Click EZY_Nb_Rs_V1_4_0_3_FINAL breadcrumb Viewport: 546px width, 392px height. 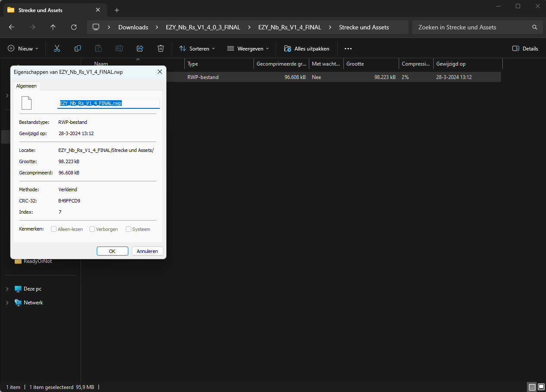tap(203, 27)
